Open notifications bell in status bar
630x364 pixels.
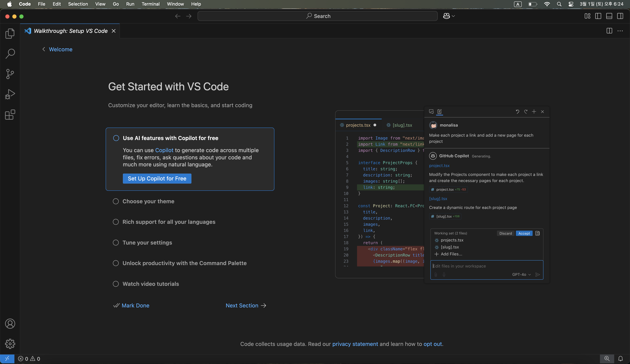click(x=621, y=359)
